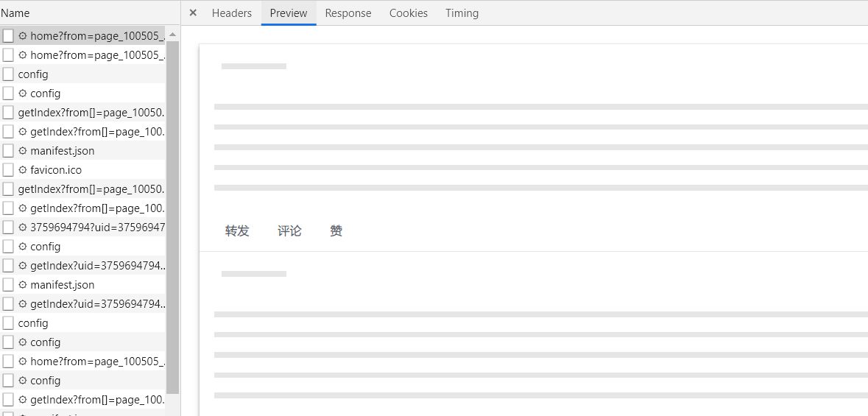Select the favicon.ico request

click(56, 170)
